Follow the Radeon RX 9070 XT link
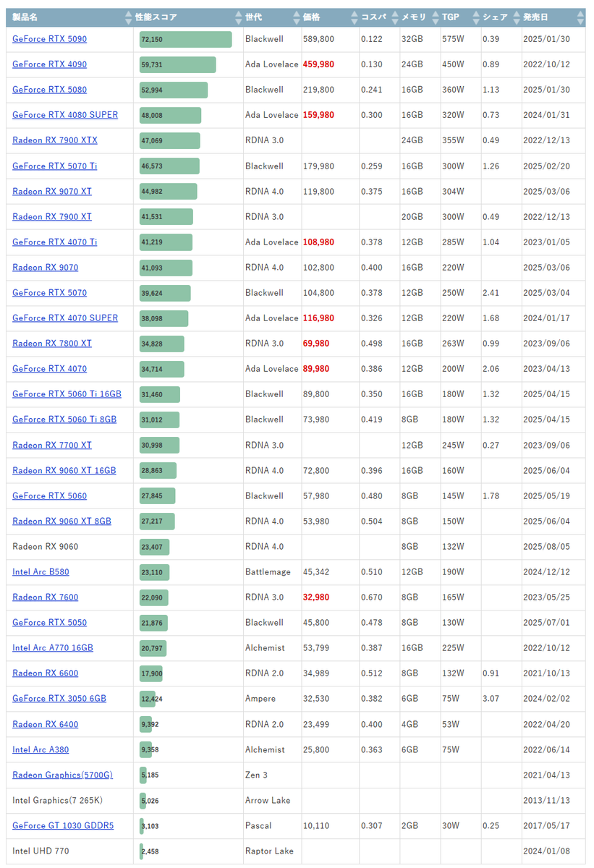 tap(52, 192)
